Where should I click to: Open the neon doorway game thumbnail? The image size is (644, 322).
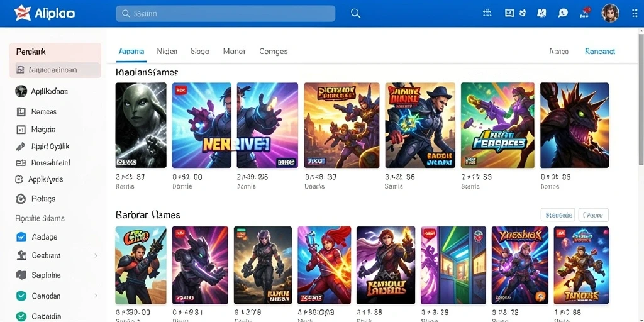point(453,265)
